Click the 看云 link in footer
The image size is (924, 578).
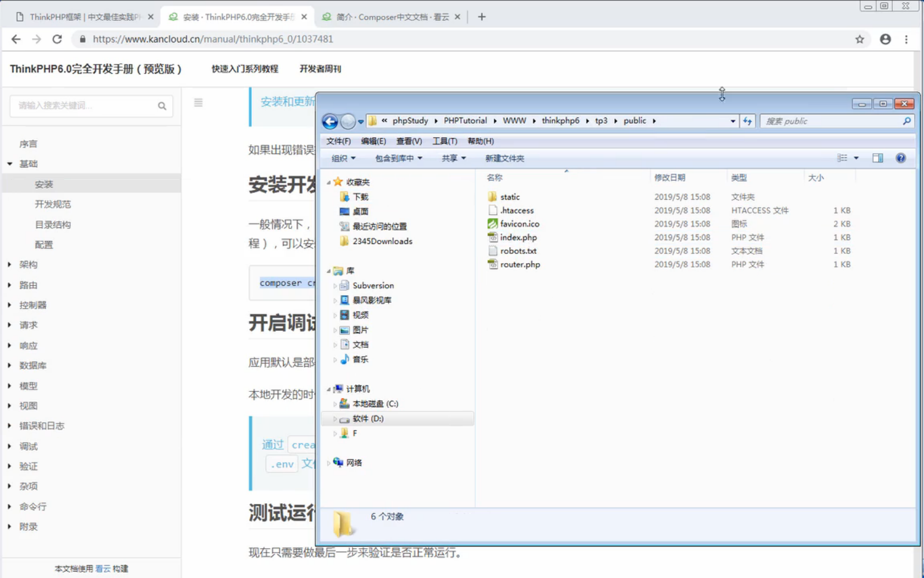[103, 569]
